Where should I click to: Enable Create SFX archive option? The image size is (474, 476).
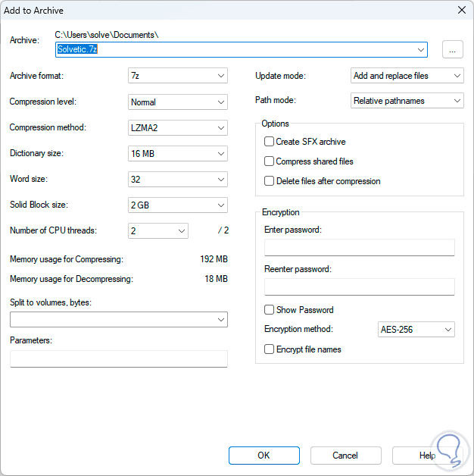coord(269,142)
